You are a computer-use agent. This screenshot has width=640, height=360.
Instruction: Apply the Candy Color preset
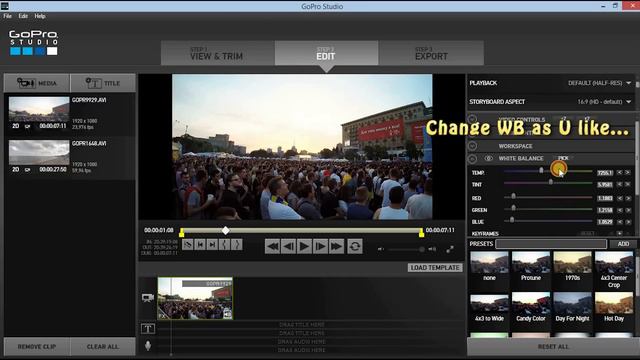[x=531, y=307]
